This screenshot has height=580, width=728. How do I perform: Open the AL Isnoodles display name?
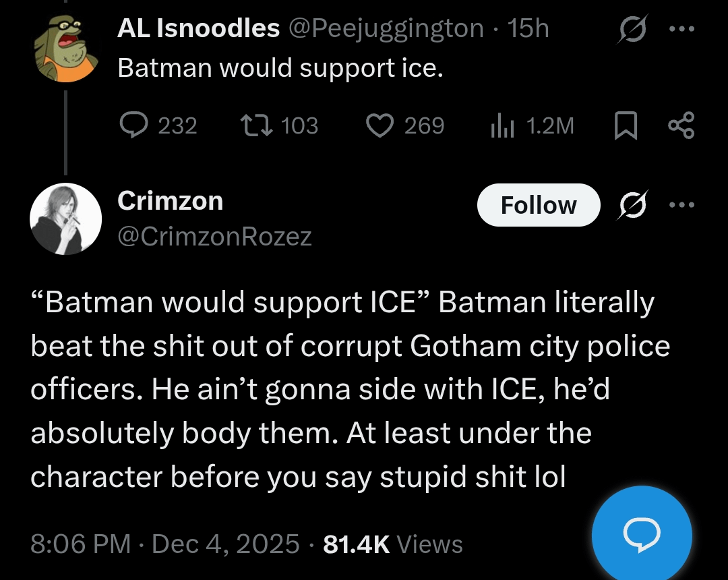tap(198, 28)
